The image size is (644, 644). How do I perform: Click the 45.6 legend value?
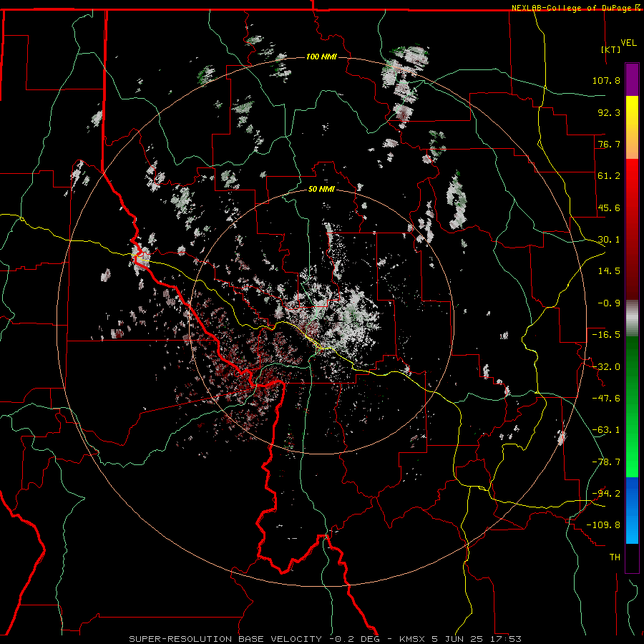click(x=609, y=208)
